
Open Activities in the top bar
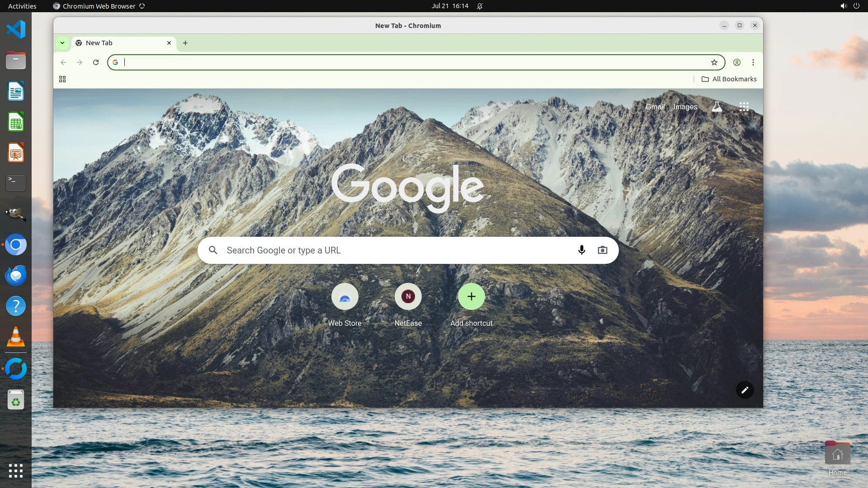(x=22, y=6)
